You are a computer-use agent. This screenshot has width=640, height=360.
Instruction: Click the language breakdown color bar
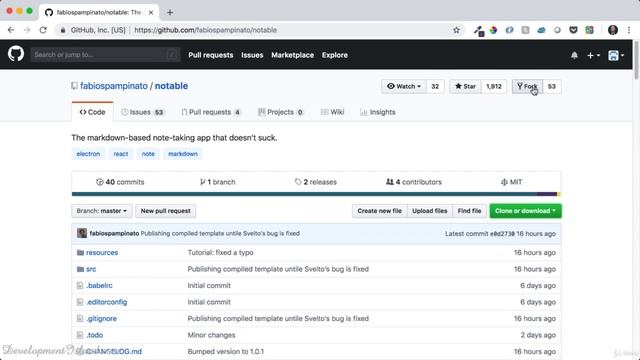point(316,194)
